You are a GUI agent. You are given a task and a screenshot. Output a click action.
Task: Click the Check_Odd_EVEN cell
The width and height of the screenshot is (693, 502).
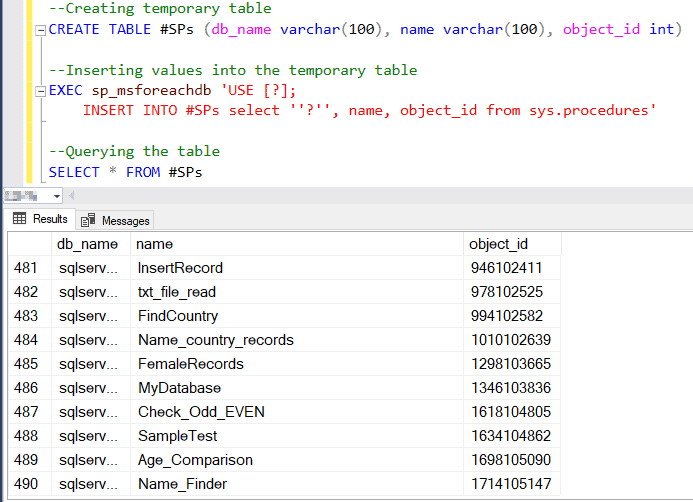(297, 412)
